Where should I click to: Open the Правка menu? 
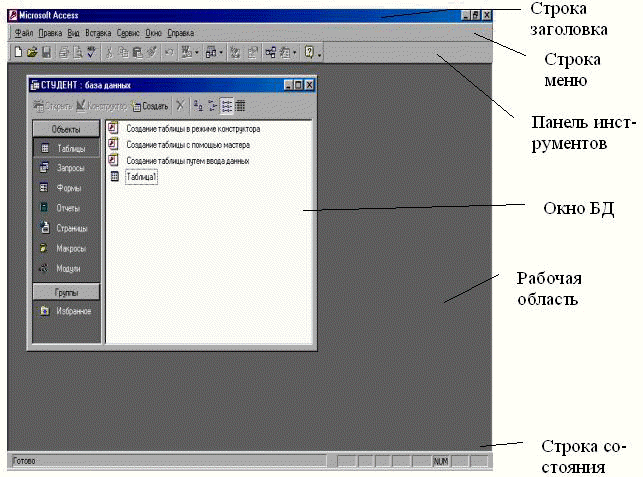[50, 33]
